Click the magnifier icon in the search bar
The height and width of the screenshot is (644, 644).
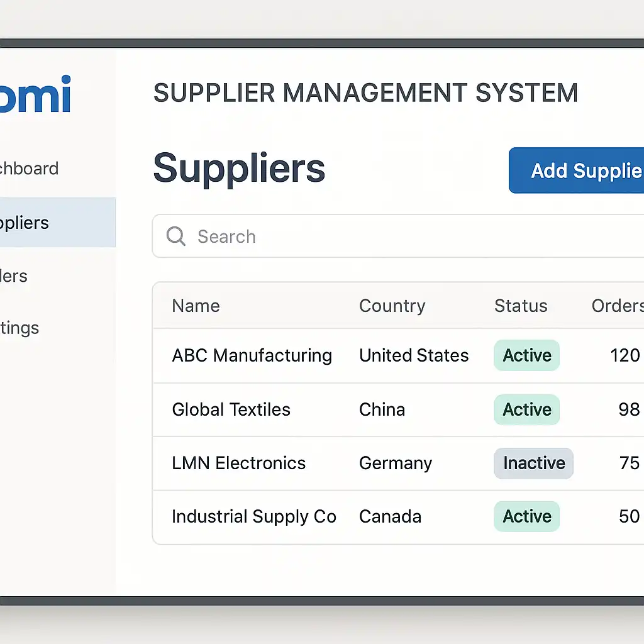coord(175,236)
